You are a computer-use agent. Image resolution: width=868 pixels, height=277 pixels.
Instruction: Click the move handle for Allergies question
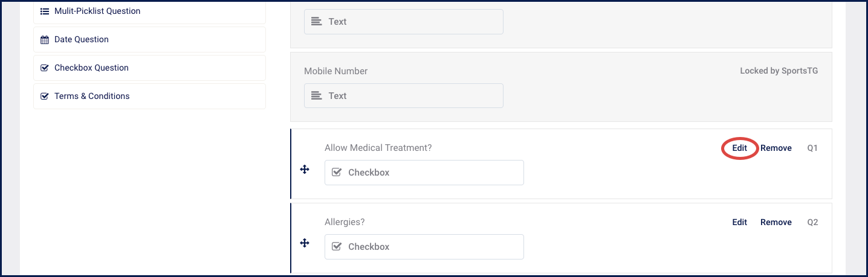(x=305, y=243)
